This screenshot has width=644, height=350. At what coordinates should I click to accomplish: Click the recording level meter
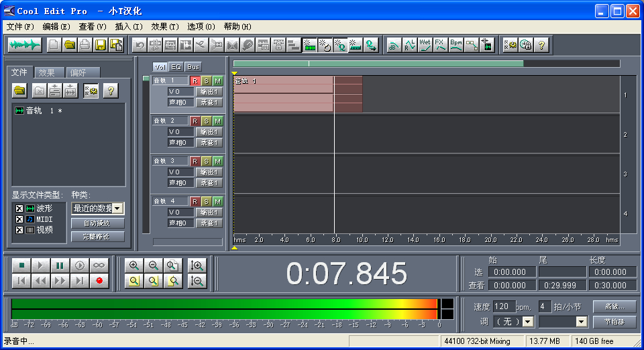pyautogui.click(x=233, y=309)
